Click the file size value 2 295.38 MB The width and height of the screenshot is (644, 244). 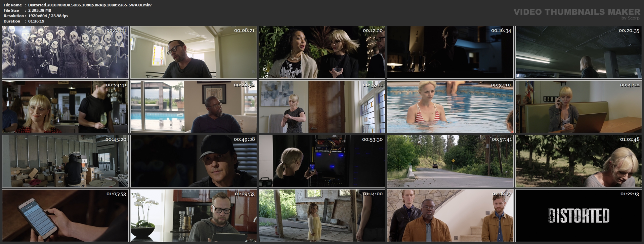40,10
